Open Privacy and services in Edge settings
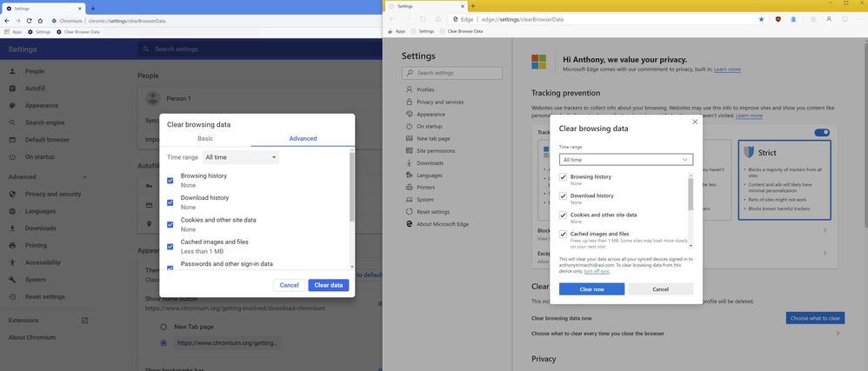Image resolution: width=868 pixels, height=371 pixels. tap(440, 102)
